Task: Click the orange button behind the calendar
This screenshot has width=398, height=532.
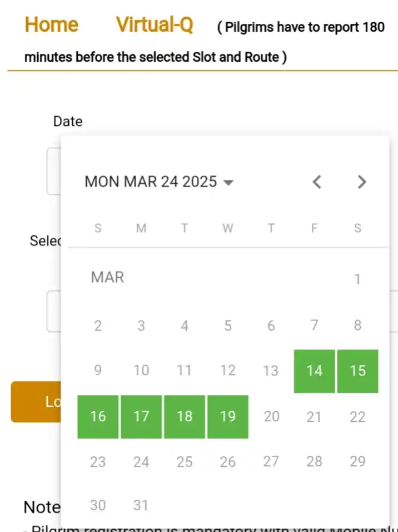Action: (36, 402)
